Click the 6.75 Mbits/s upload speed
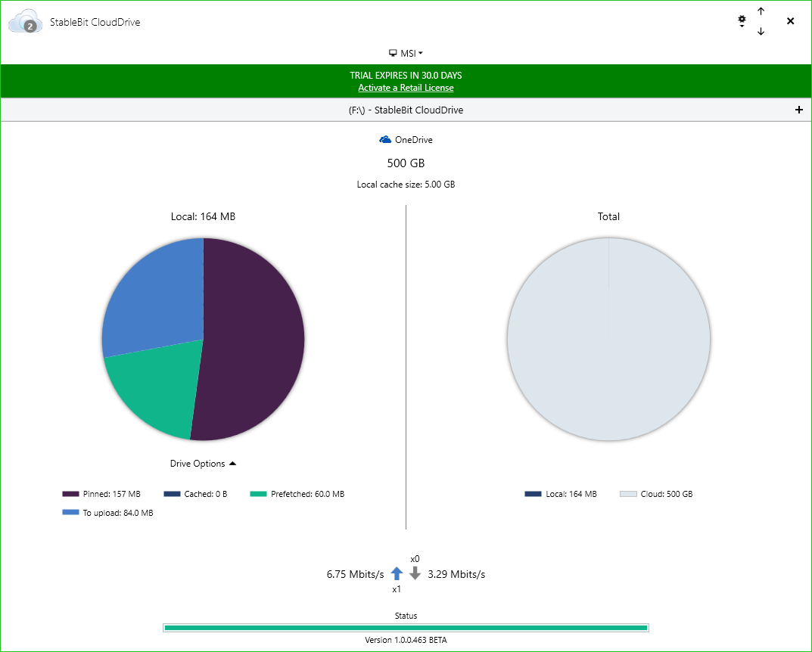This screenshot has width=812, height=652. tap(355, 574)
